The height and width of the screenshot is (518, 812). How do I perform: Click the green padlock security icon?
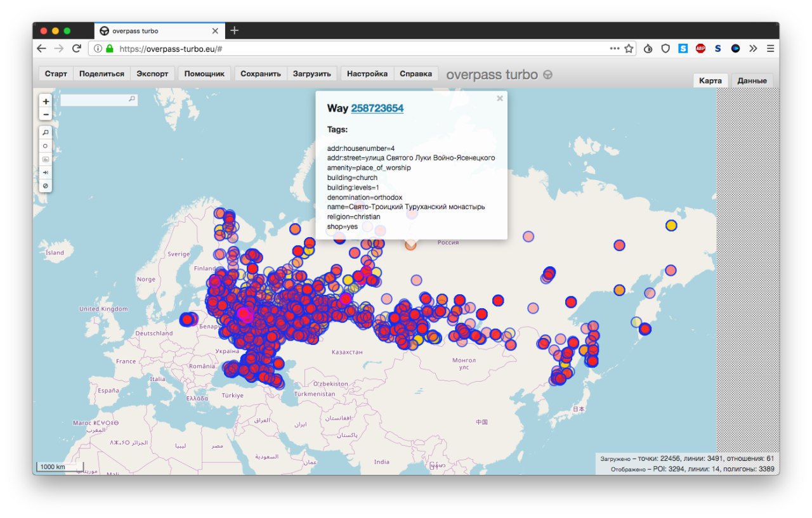click(109, 48)
